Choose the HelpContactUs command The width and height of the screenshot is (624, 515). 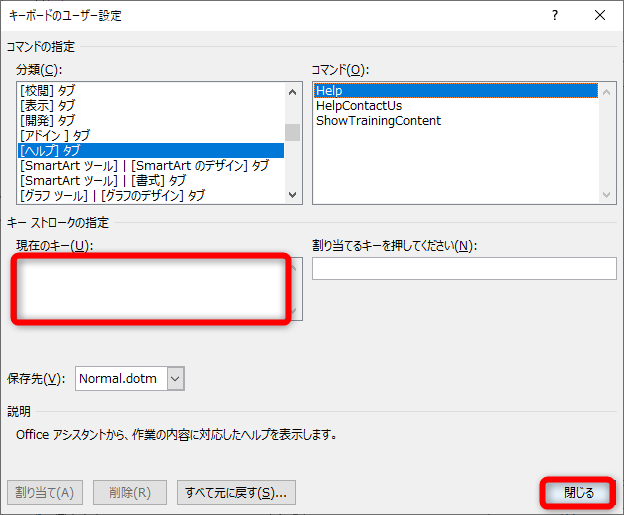click(456, 105)
